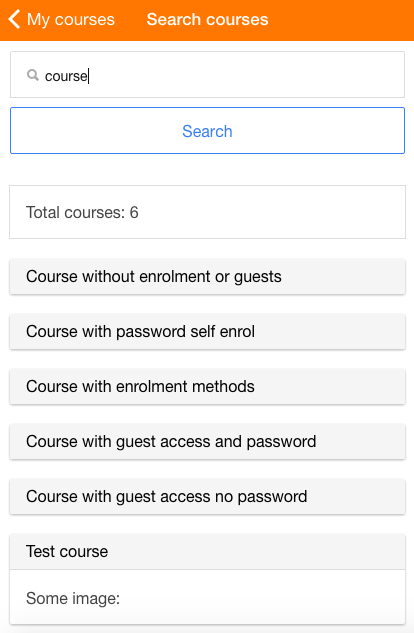This screenshot has height=633, width=414.
Task: Select the 'enrolment methods' course card
Action: point(207,386)
